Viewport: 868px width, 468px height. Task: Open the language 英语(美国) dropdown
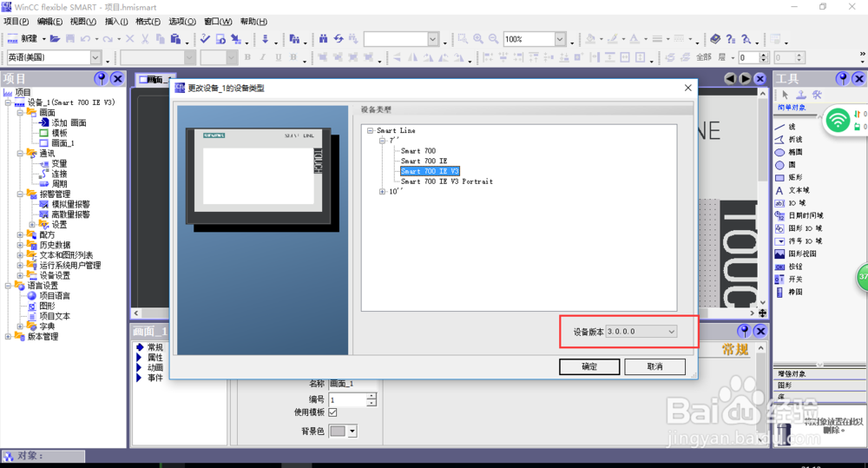pyautogui.click(x=95, y=57)
